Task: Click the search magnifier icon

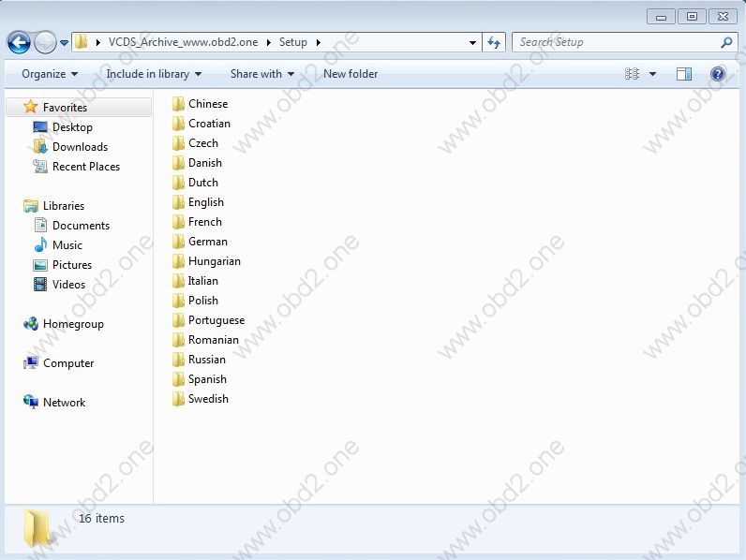Action: pos(726,42)
